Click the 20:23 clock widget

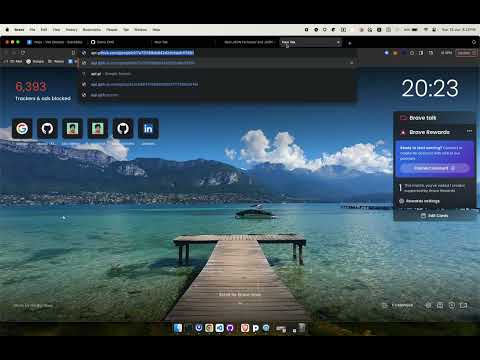coord(430,88)
